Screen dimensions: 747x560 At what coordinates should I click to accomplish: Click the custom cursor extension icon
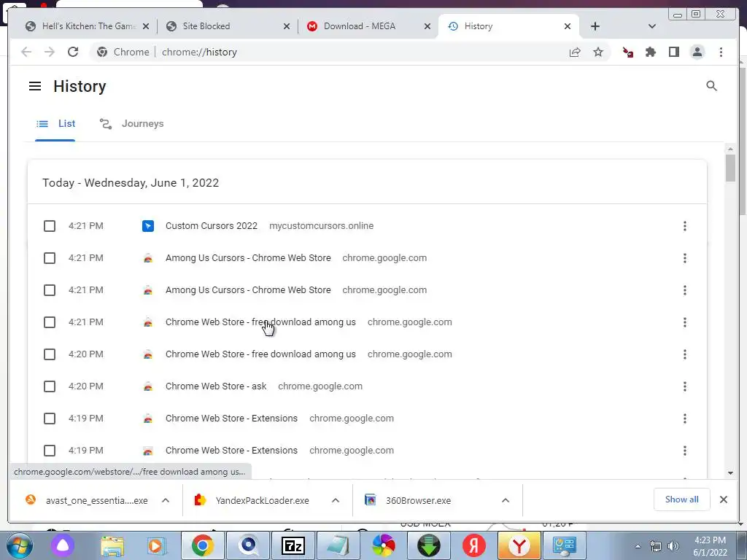tap(628, 52)
